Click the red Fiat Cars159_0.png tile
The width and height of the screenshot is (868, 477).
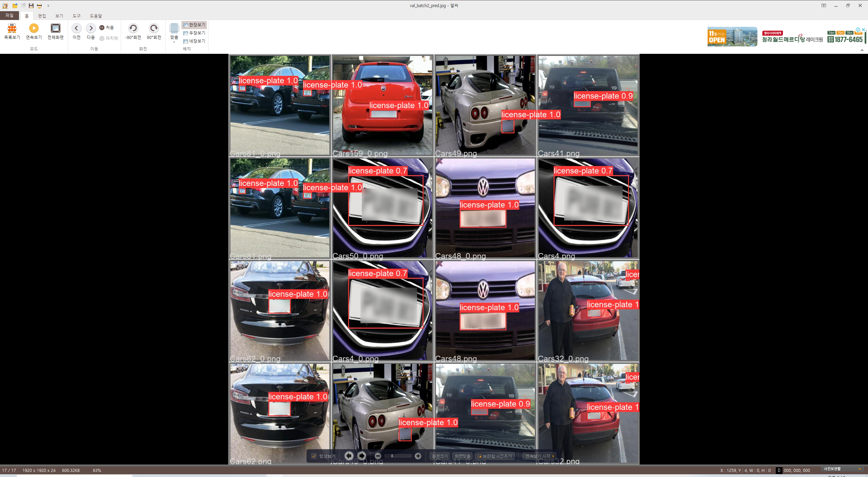pos(382,106)
